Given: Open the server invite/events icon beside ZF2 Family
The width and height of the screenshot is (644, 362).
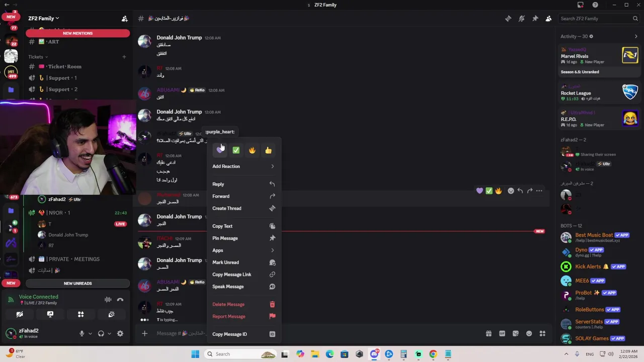Looking at the screenshot, I should click(125, 19).
